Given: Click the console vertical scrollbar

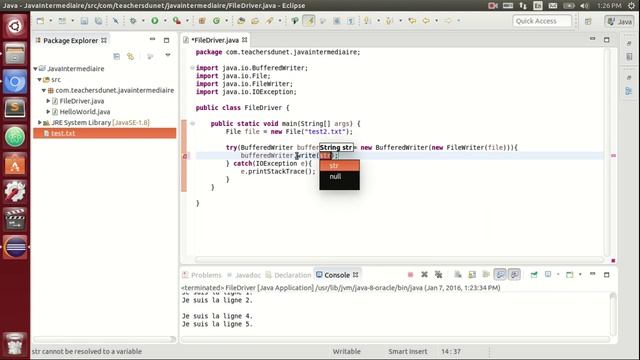Looking at the screenshot, I should tap(613, 314).
